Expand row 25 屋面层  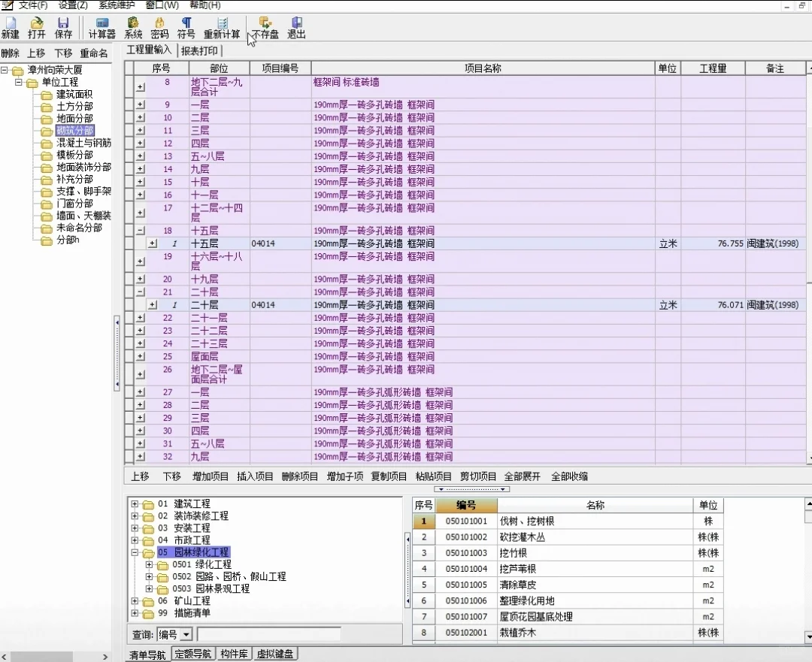point(141,357)
